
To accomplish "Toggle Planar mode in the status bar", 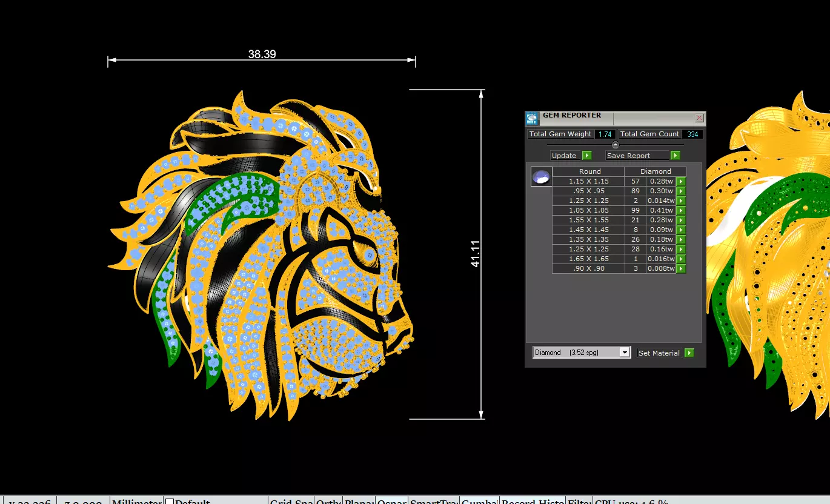I will (x=359, y=501).
